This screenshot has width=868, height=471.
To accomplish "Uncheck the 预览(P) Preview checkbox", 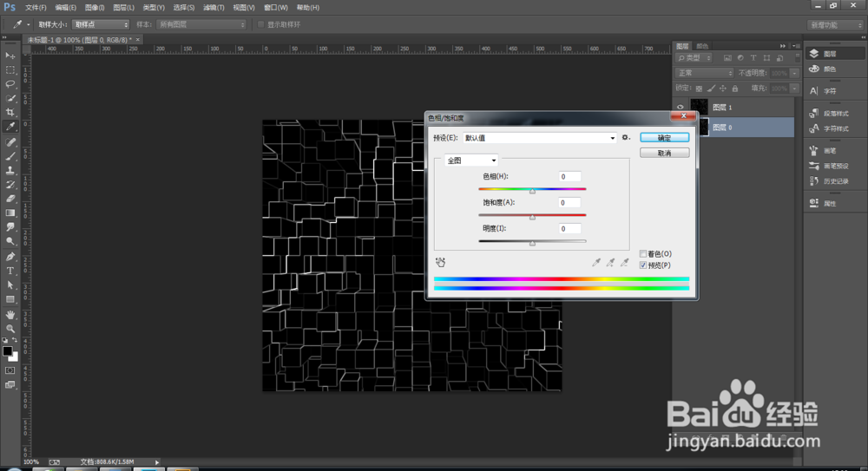I will pyautogui.click(x=643, y=265).
